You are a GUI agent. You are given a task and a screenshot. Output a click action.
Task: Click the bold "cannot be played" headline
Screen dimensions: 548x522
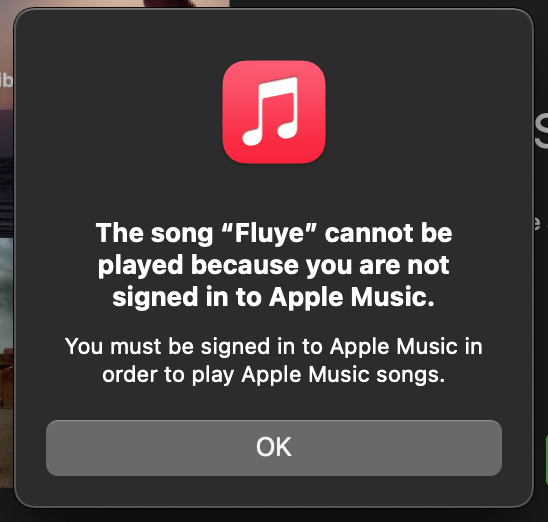click(x=274, y=264)
